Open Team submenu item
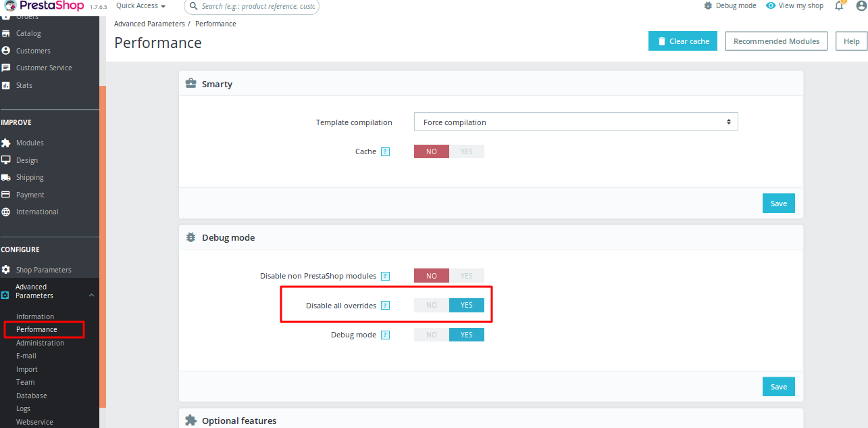This screenshot has height=428, width=868. [26, 382]
